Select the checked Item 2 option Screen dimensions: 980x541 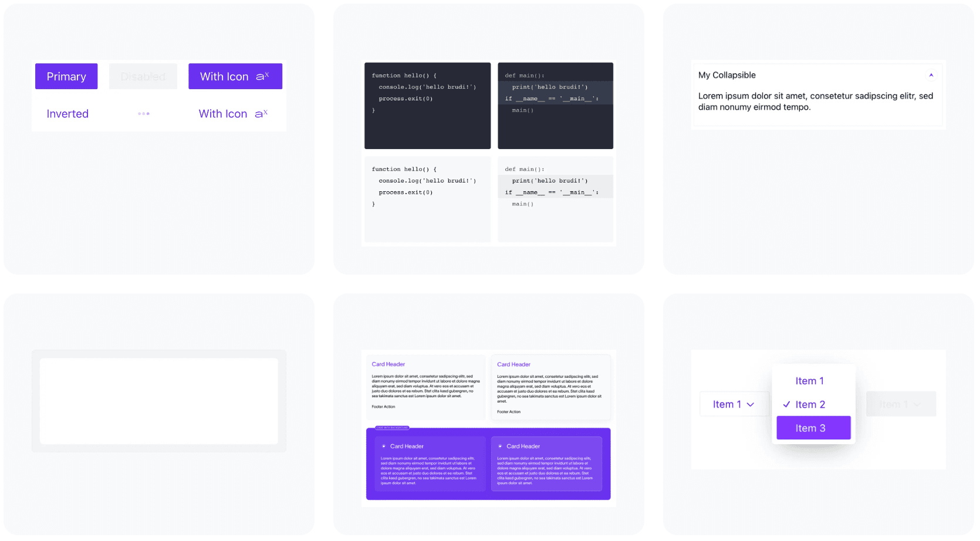pyautogui.click(x=810, y=404)
